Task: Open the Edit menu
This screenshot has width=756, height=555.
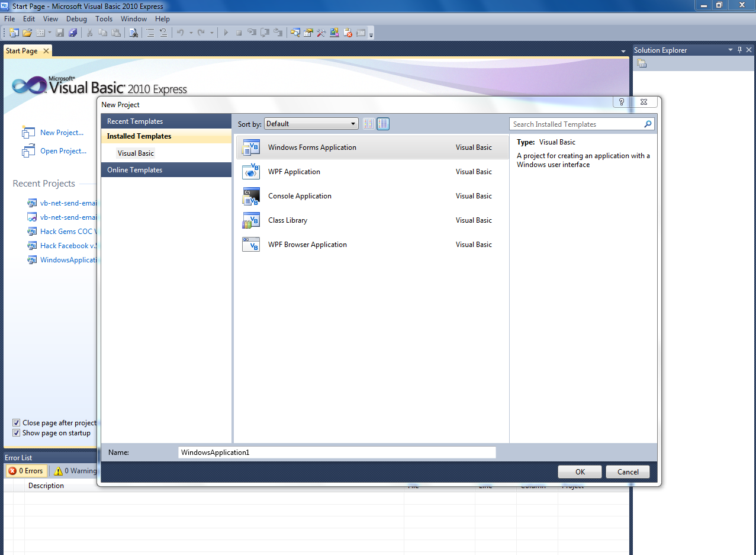Action: pyautogui.click(x=29, y=19)
